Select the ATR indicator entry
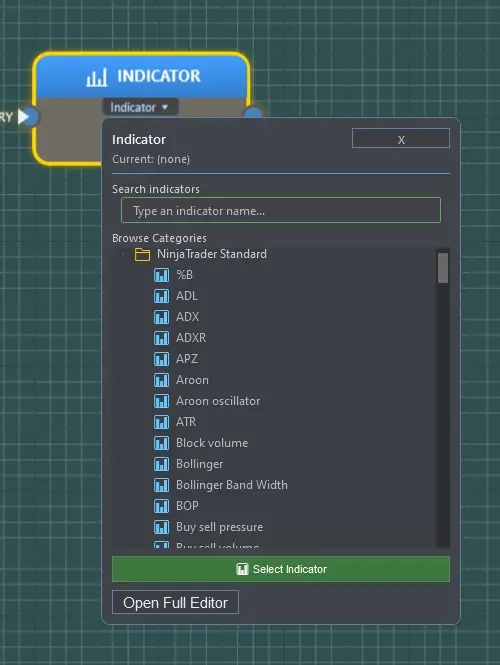 186,422
